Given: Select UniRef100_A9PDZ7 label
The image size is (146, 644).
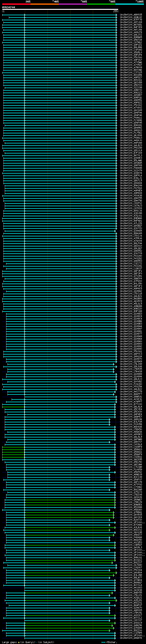Looking at the screenshot, I should pos(131,77).
